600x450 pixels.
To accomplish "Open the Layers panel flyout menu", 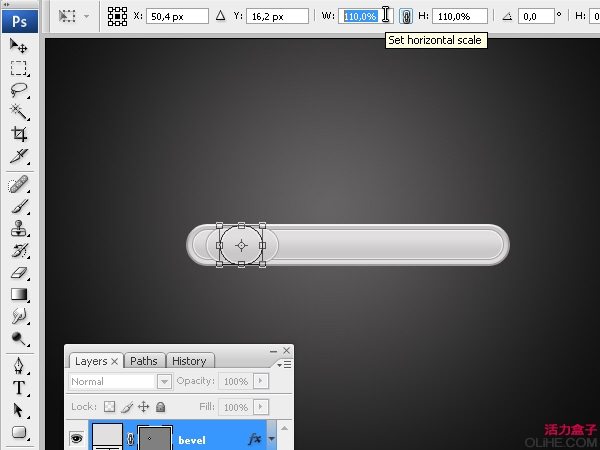I will (284, 365).
